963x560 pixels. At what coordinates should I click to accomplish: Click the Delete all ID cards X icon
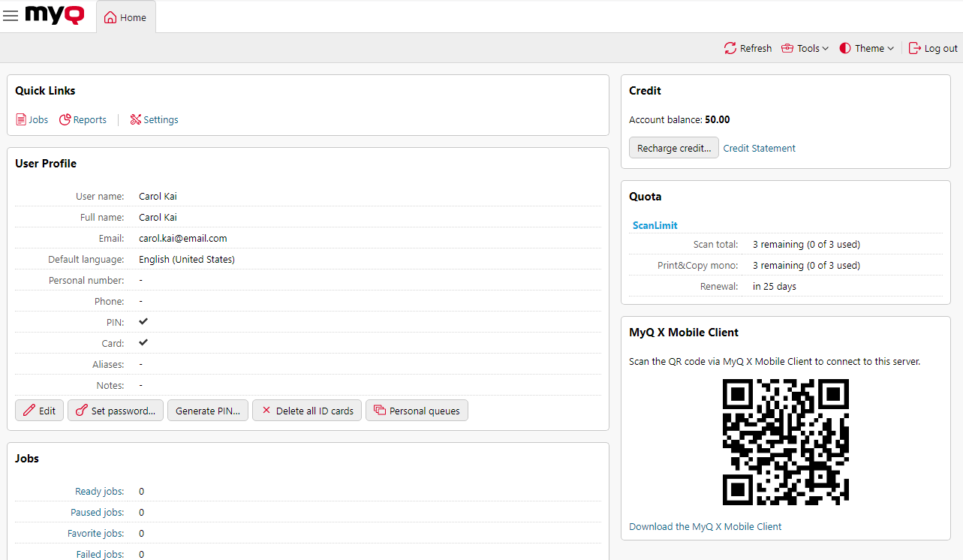(x=266, y=410)
